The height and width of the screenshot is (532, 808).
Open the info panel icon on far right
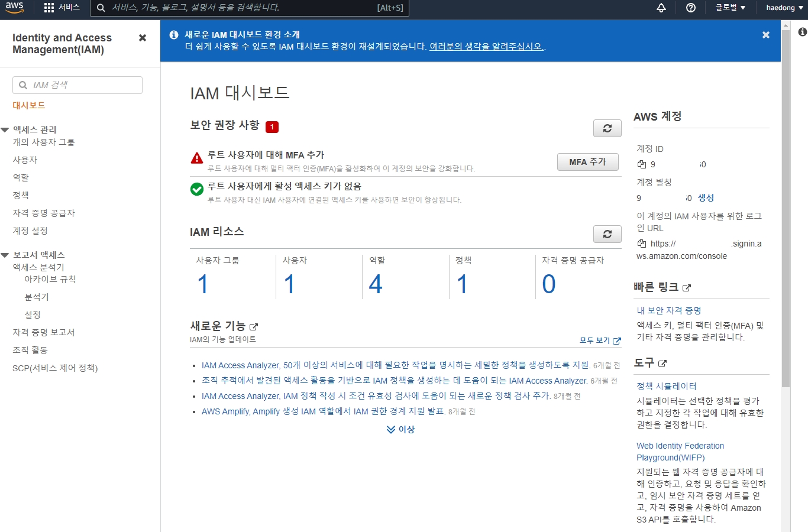pos(803,32)
